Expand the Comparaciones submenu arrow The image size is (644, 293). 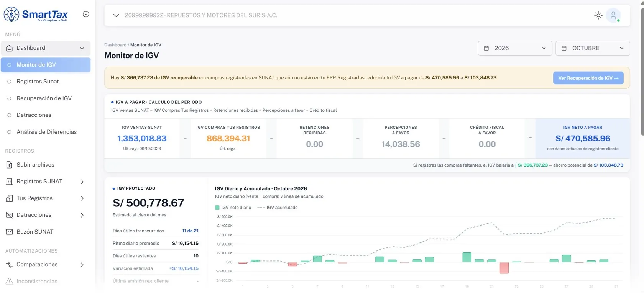(x=82, y=265)
